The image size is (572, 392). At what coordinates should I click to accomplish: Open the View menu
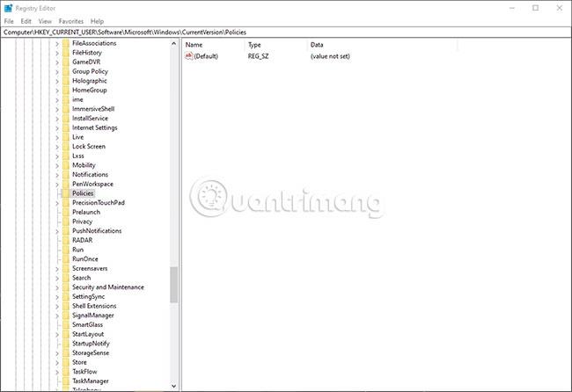point(45,21)
